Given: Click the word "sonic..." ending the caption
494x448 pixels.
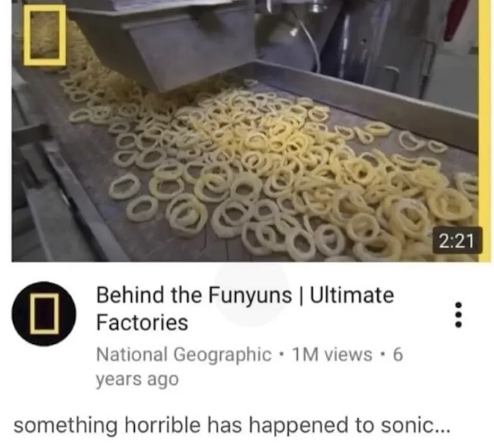Looking at the screenshot, I should coord(416,425).
